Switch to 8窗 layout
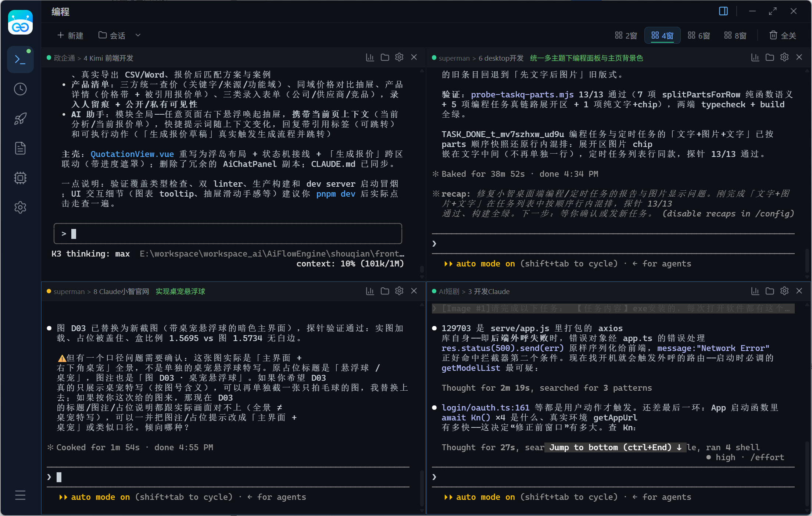Screen dimensions: 812x516 (x=735, y=36)
